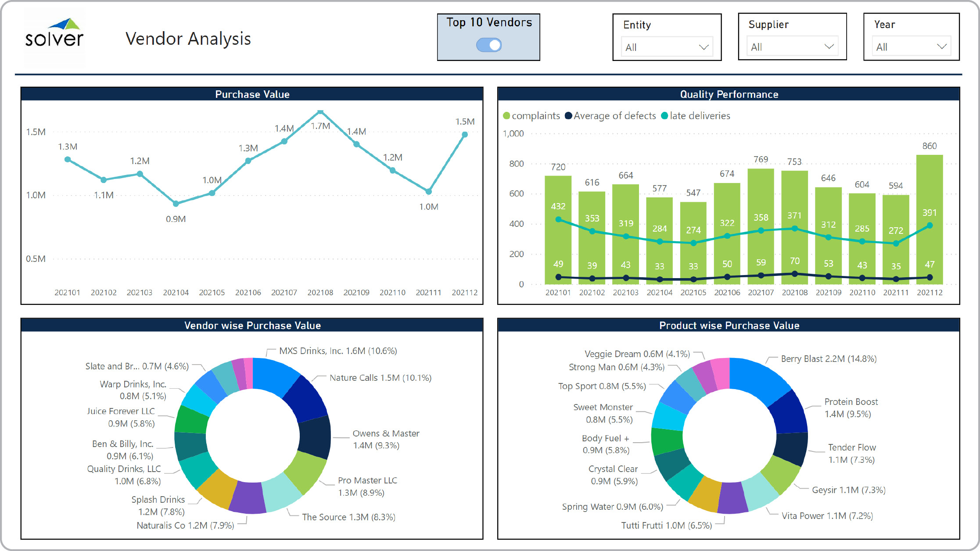Open the Entity dropdown
This screenshot has height=551, width=980.
point(667,47)
